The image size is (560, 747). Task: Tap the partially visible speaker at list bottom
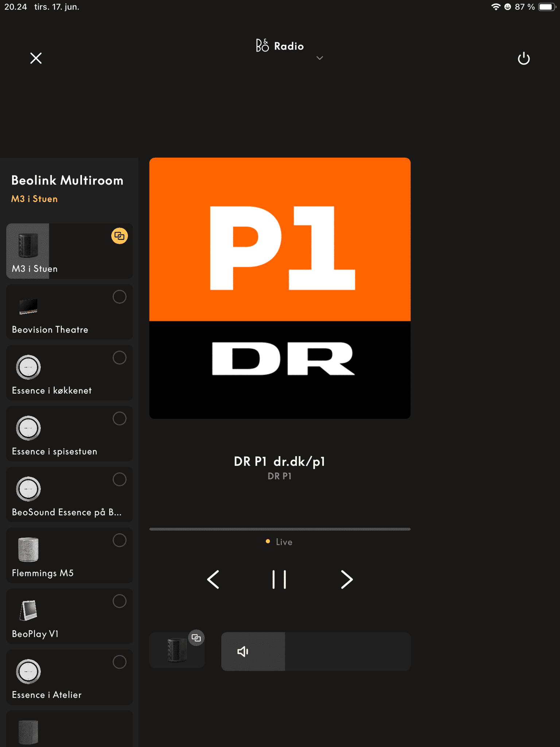pos(28,732)
